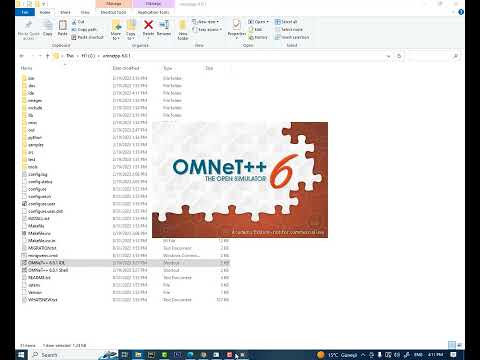Click Select all in the ribbon
Image resolution: width=480 pixels, height=360 pixels.
pos(286,22)
